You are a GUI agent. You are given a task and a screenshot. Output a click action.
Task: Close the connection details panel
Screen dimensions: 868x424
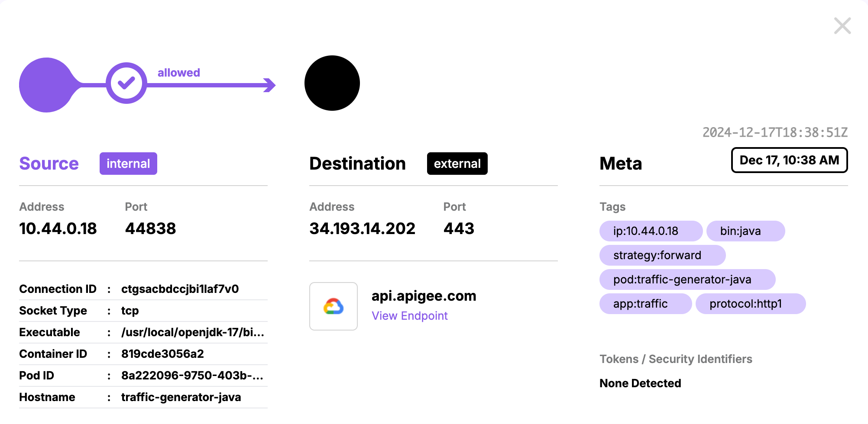pos(842,26)
